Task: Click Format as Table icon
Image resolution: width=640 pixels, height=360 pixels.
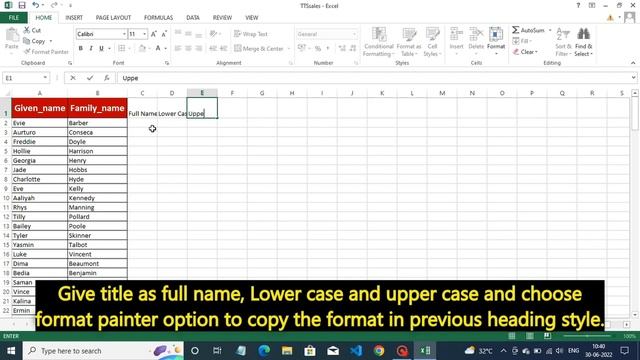Action: point(409,42)
